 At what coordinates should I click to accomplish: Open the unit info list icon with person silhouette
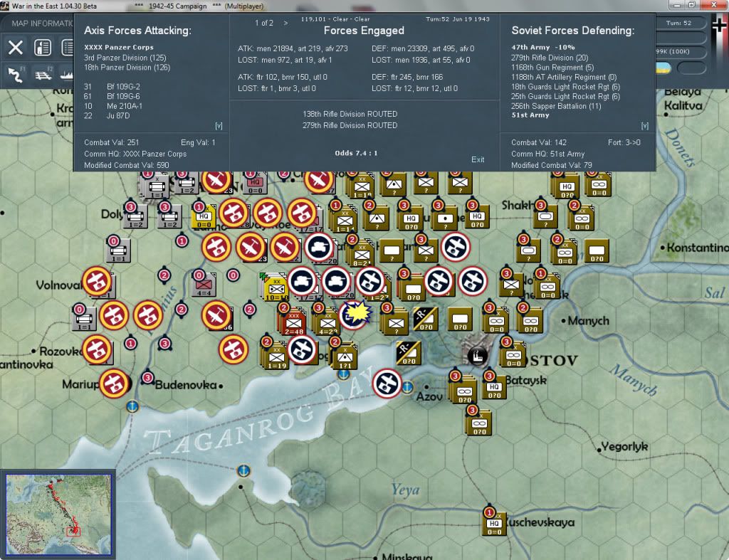coord(43,48)
